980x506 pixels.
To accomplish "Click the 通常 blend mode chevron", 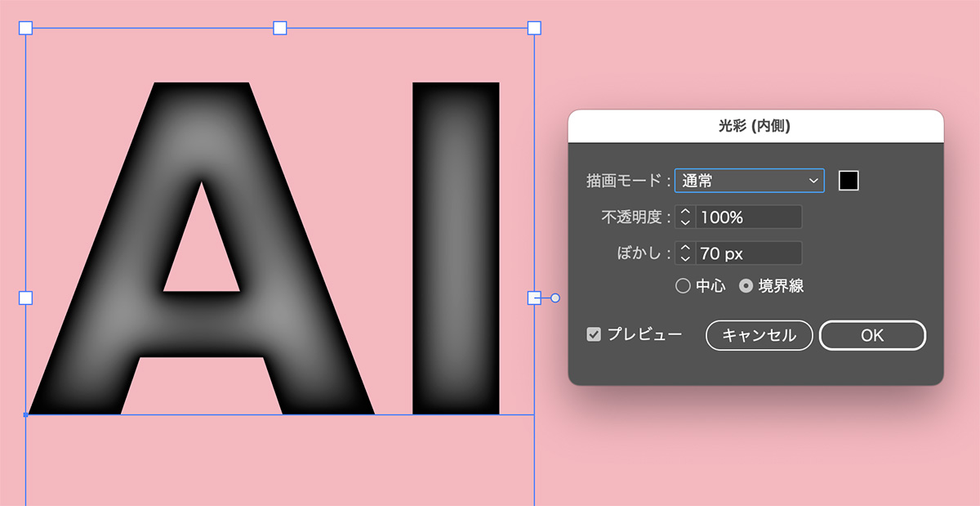I will coord(812,180).
